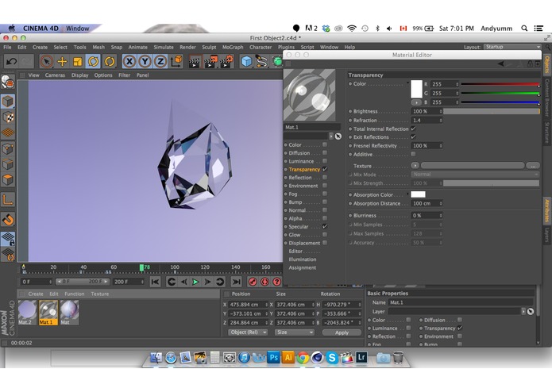552x392 pixels.
Task: Open the Object (Rel) dropdown
Action: [x=248, y=332]
